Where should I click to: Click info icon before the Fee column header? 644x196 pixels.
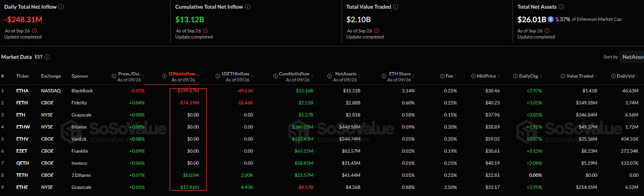(442, 76)
